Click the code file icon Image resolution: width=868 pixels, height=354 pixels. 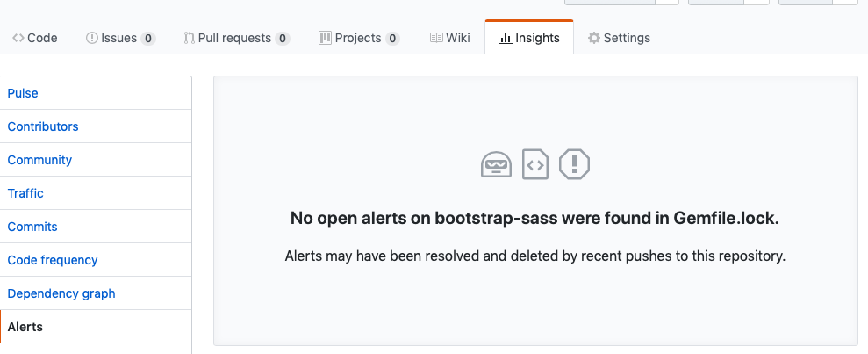(535, 164)
